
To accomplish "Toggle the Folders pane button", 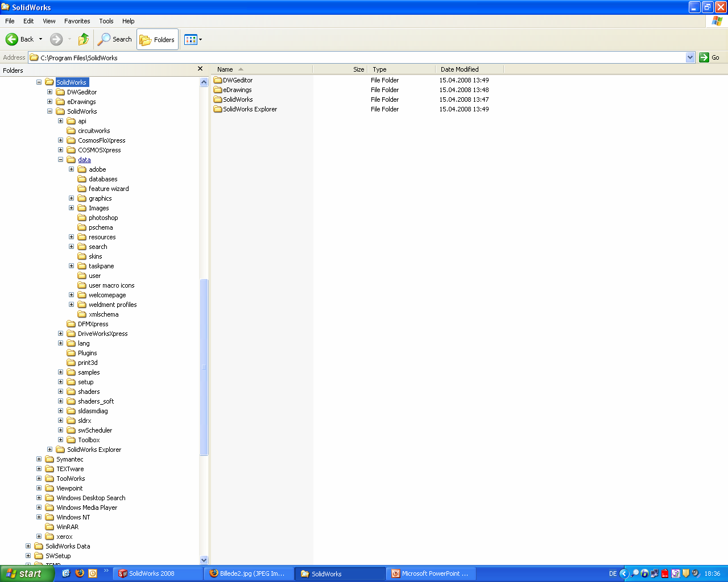I will 158,39.
